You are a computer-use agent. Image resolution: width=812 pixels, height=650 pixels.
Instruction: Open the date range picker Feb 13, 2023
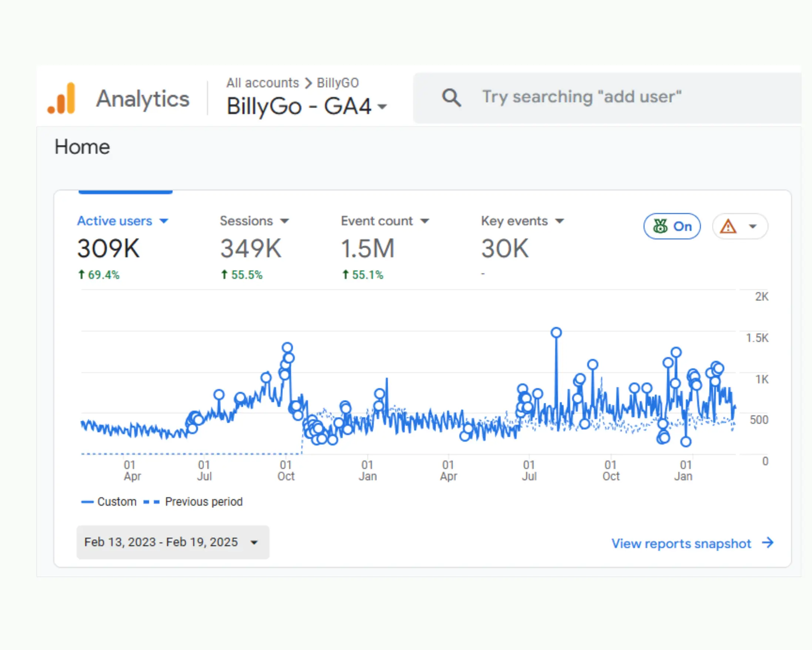(172, 542)
